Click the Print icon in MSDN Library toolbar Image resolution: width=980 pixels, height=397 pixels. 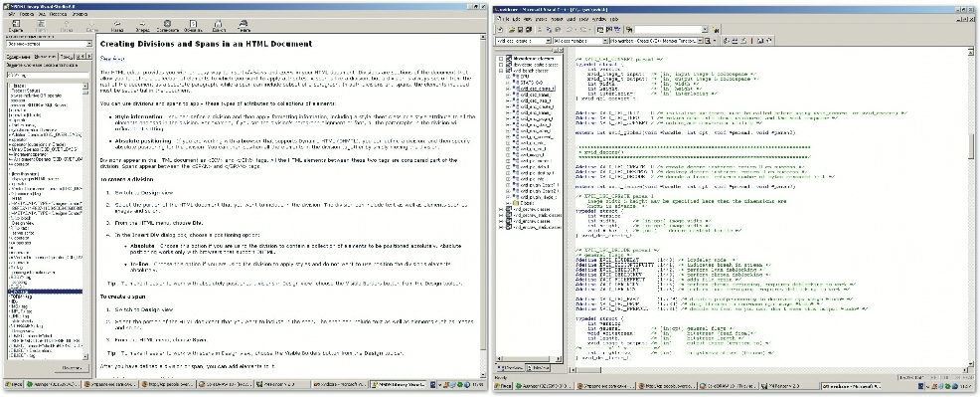[243, 25]
